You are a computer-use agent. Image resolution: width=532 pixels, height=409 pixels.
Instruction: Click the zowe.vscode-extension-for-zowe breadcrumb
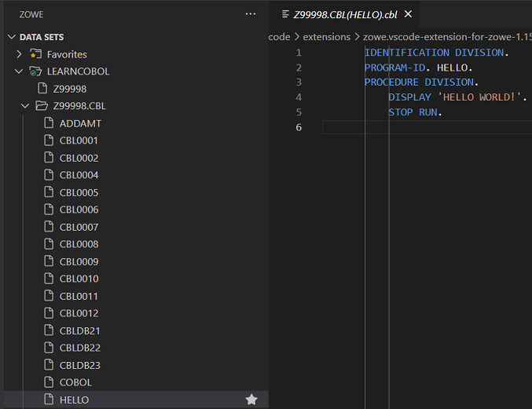point(444,37)
